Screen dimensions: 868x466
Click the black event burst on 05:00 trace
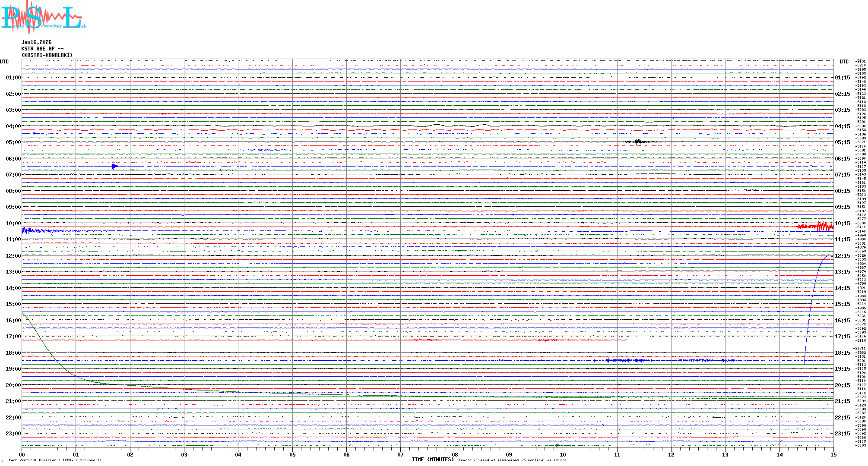click(x=638, y=142)
